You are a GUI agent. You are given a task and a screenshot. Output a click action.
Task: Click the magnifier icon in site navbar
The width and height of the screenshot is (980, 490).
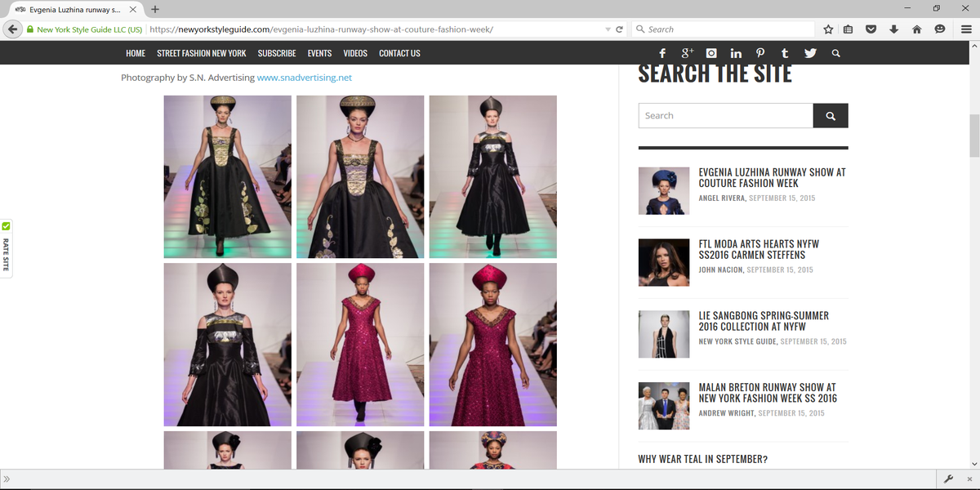[x=835, y=53]
